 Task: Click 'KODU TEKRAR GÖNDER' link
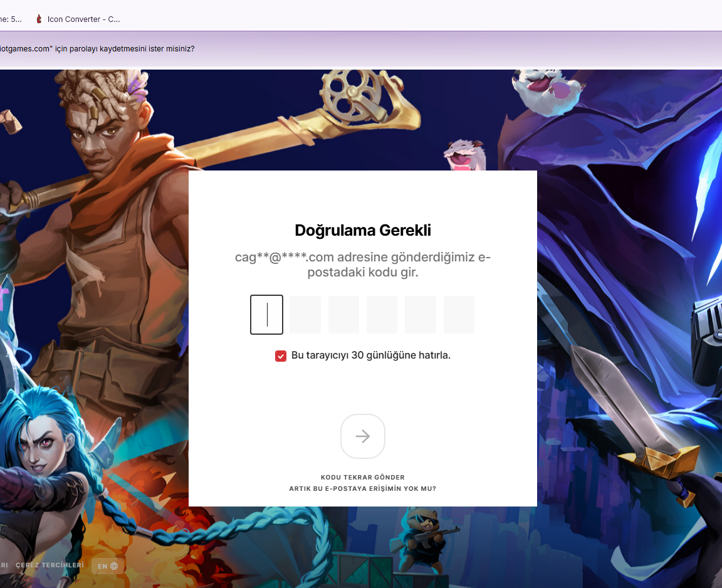pos(363,478)
